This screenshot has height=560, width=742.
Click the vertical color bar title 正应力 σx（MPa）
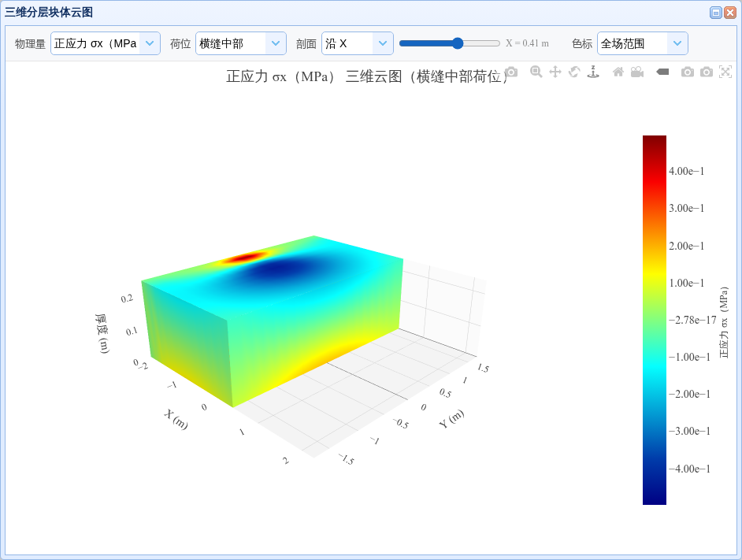click(x=724, y=322)
